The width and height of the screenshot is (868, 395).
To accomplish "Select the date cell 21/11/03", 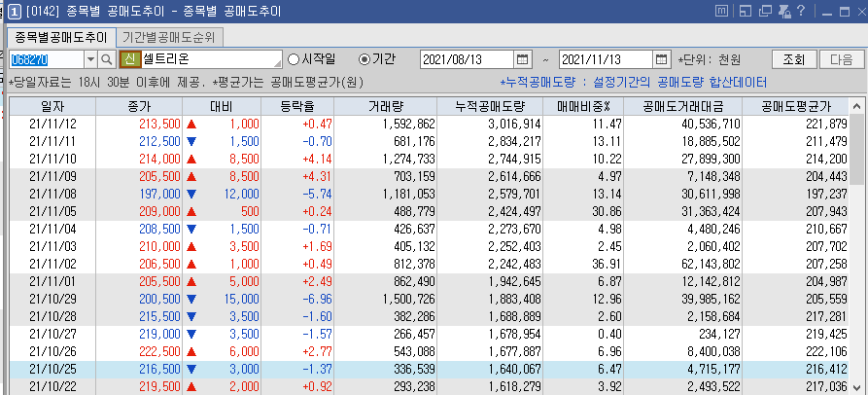I will tap(52, 246).
